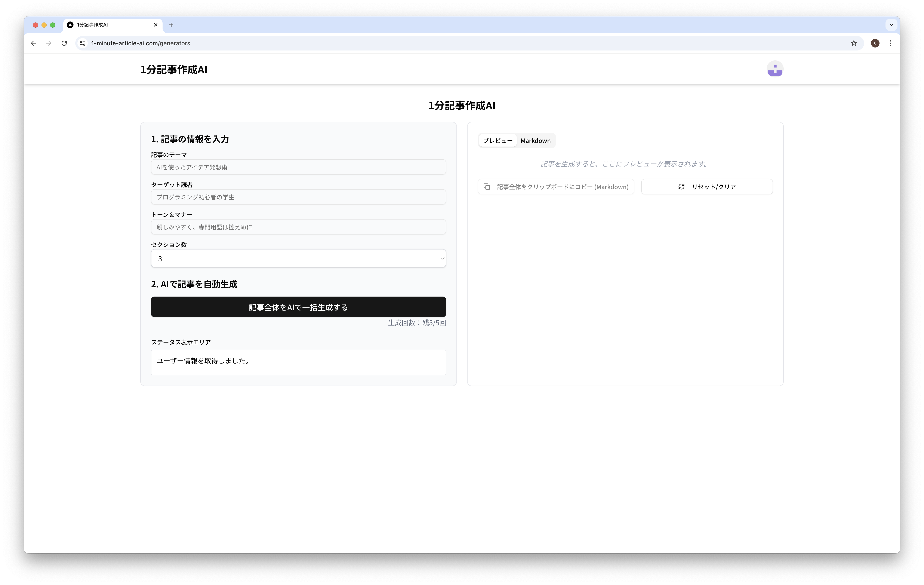Focus the 記事のテーマ input field
This screenshot has width=924, height=585.
click(298, 167)
